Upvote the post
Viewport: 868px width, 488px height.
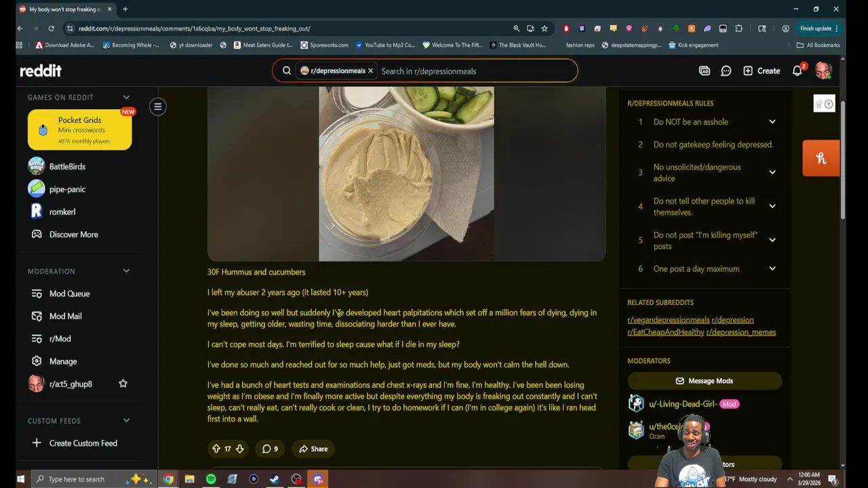216,449
